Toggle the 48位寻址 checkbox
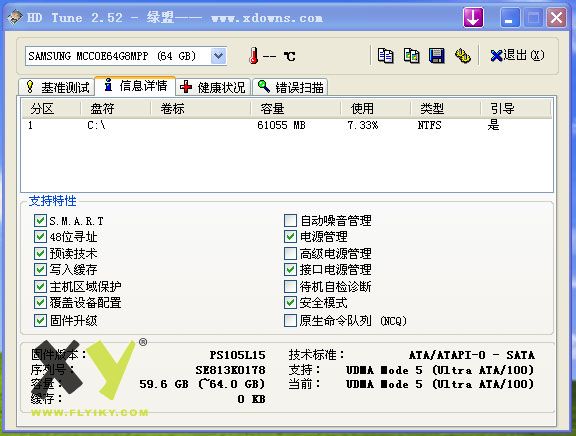Viewport: 576px width, 436px height. tap(40, 237)
